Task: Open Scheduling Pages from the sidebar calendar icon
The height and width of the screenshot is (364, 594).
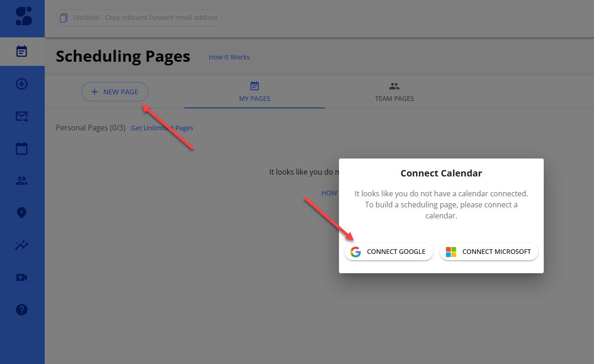Action: tap(22, 51)
